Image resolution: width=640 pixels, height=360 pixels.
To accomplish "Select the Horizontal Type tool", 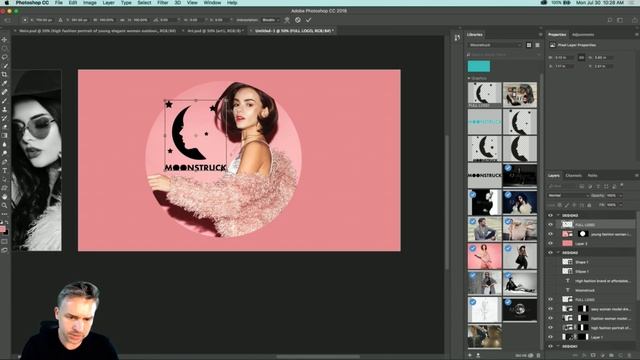I will 4,171.
